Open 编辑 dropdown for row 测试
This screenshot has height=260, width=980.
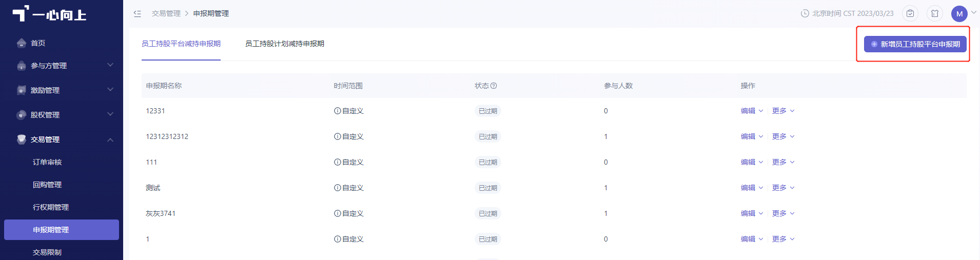[752, 188]
